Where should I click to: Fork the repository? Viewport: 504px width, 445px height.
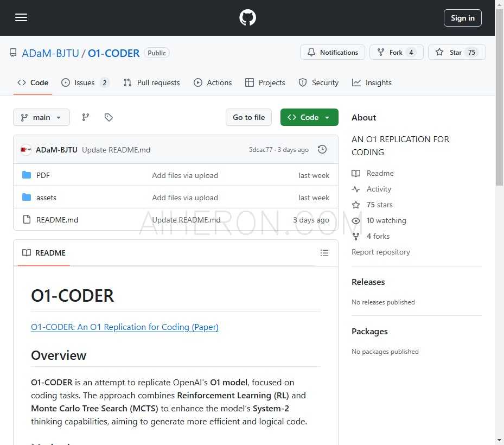click(397, 53)
